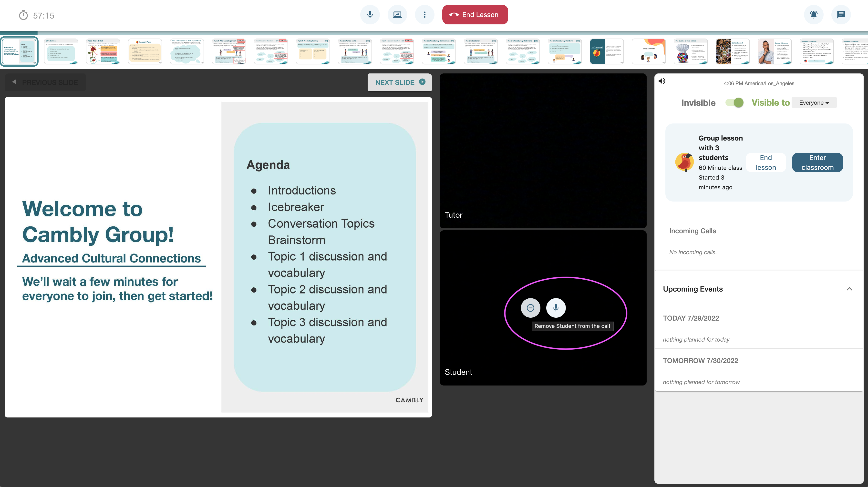Open the notifications bell
The image size is (868, 487).
coord(813,14)
